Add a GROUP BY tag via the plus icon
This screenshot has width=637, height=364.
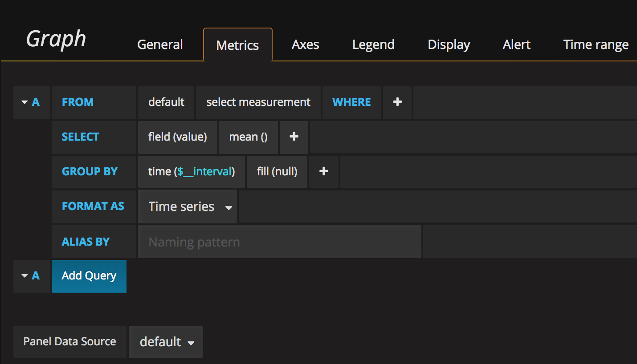323,171
